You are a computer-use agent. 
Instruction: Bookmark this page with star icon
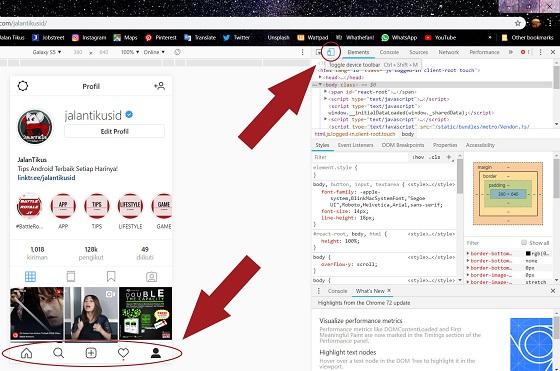518,23
